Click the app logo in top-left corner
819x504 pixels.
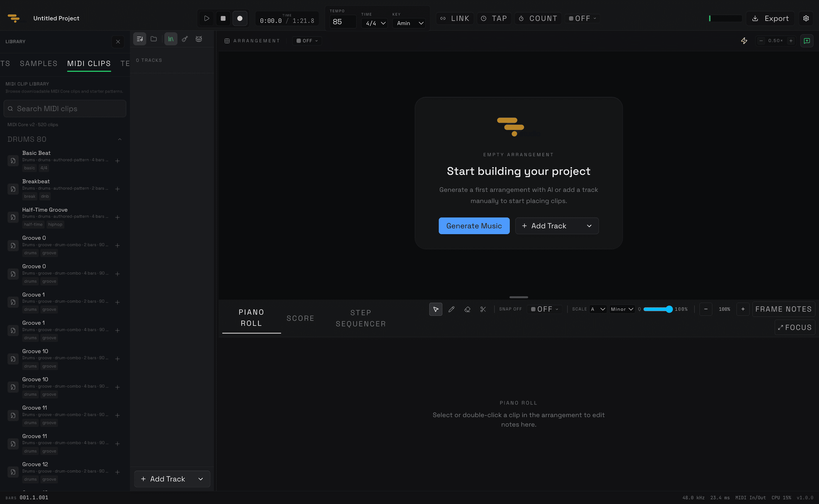[x=14, y=18]
